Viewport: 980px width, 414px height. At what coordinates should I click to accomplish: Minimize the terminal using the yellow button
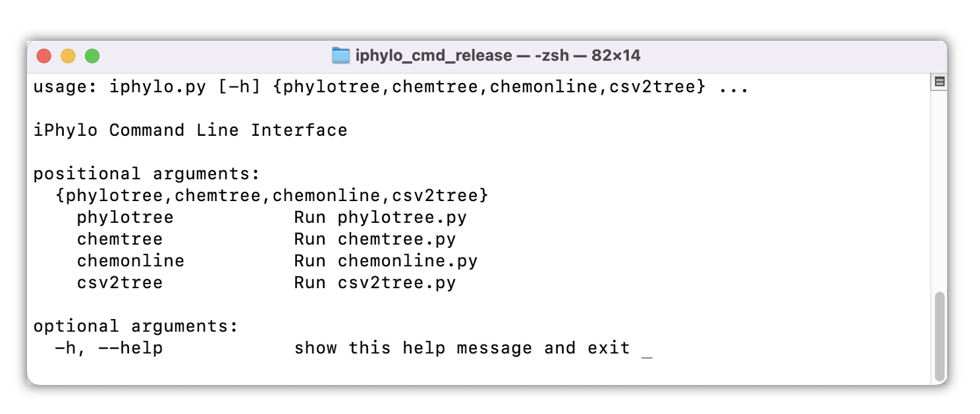pos(68,56)
